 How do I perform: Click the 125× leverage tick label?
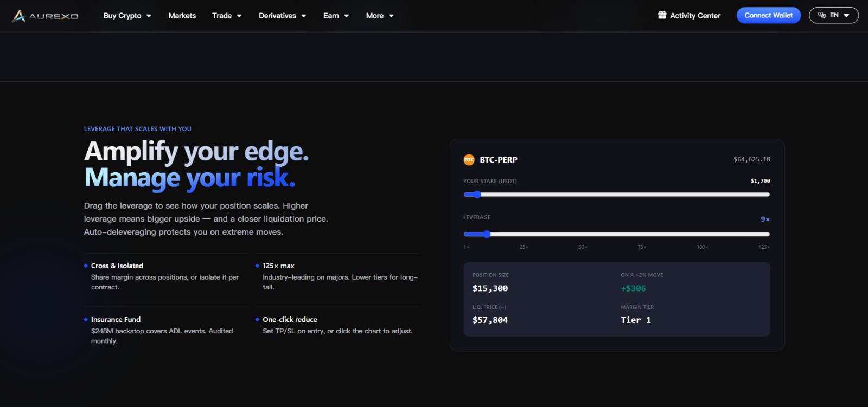pyautogui.click(x=764, y=247)
